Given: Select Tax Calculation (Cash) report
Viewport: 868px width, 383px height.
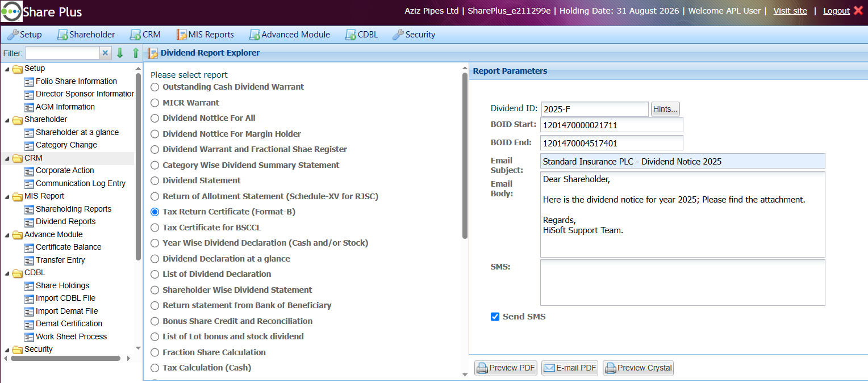Looking at the screenshot, I should [155, 368].
